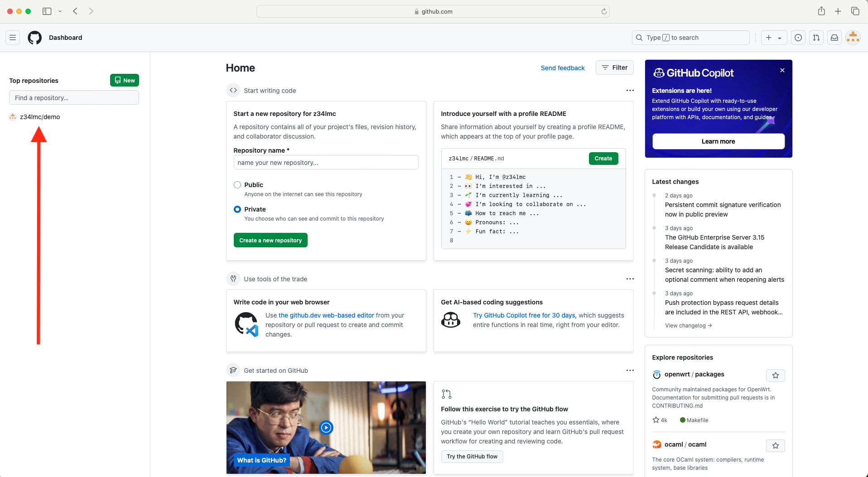Screen dimensions: 868x477
Task: Open the Pull requests icon in header
Action: pos(816,38)
